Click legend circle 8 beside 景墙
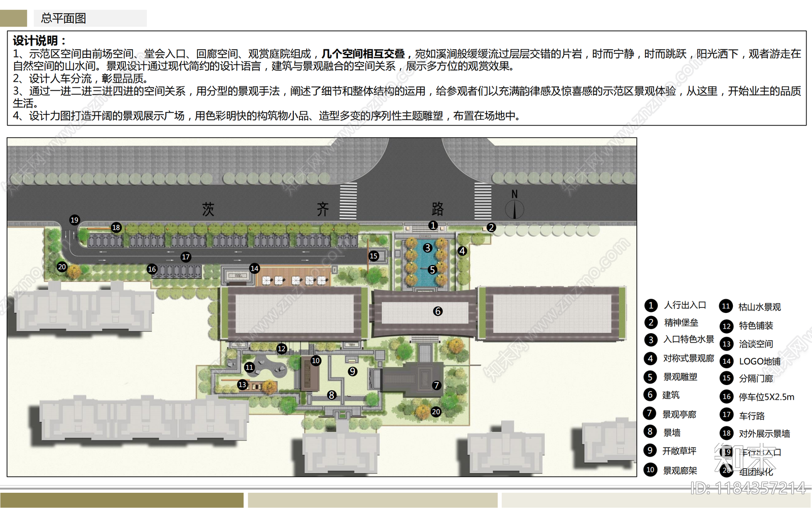The width and height of the screenshot is (812, 508). [650, 432]
